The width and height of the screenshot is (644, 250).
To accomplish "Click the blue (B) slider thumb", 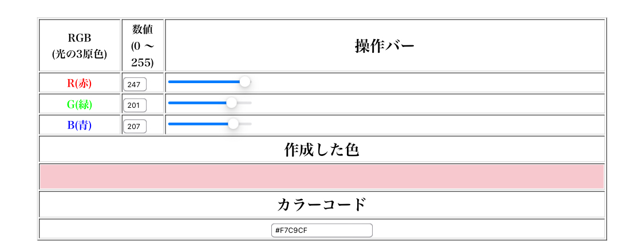I will tap(233, 123).
